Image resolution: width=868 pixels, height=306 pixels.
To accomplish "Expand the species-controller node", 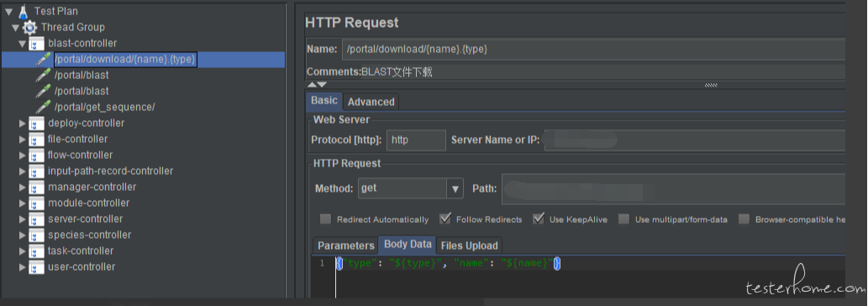I will [22, 235].
